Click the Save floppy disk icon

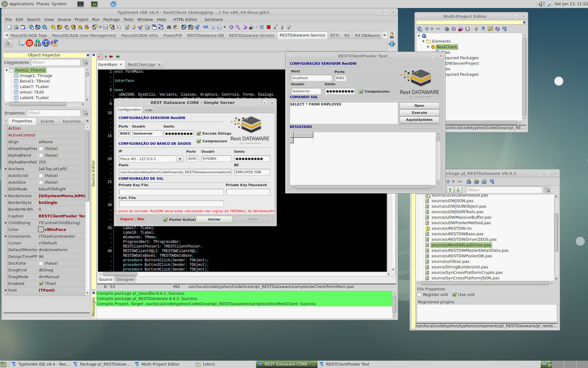(105, 27)
